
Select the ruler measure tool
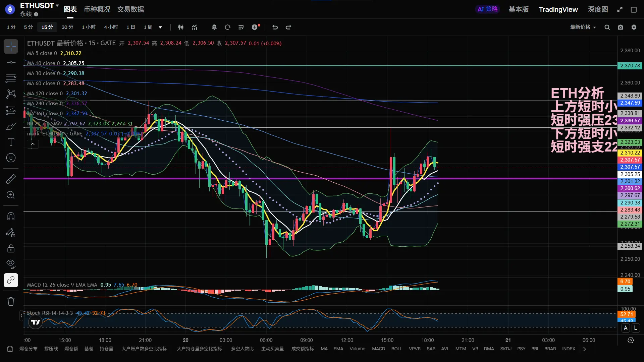pos(11,179)
